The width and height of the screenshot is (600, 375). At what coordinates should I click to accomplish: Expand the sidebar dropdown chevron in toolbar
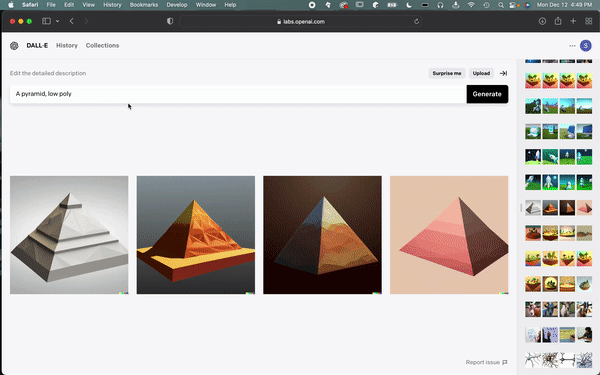pyautogui.click(x=57, y=21)
